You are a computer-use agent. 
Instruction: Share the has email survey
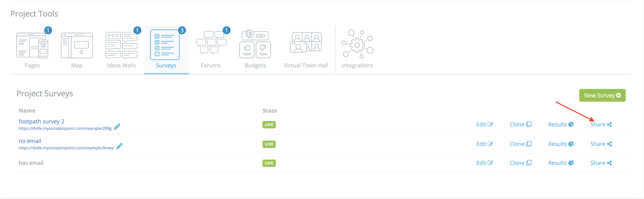(601, 163)
